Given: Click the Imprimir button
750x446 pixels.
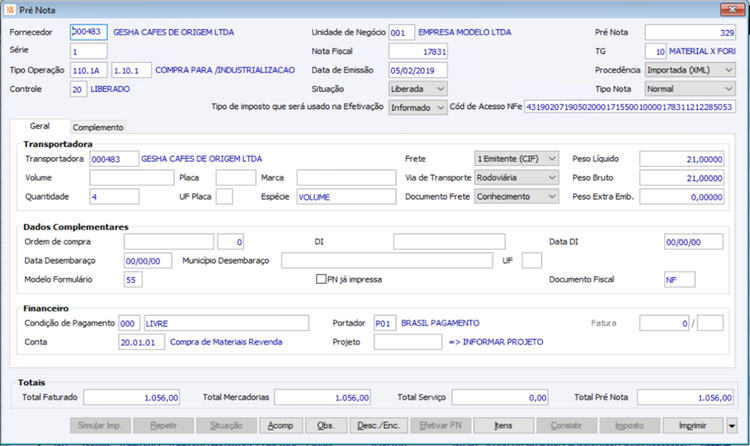Looking at the screenshot, I should coord(693,425).
